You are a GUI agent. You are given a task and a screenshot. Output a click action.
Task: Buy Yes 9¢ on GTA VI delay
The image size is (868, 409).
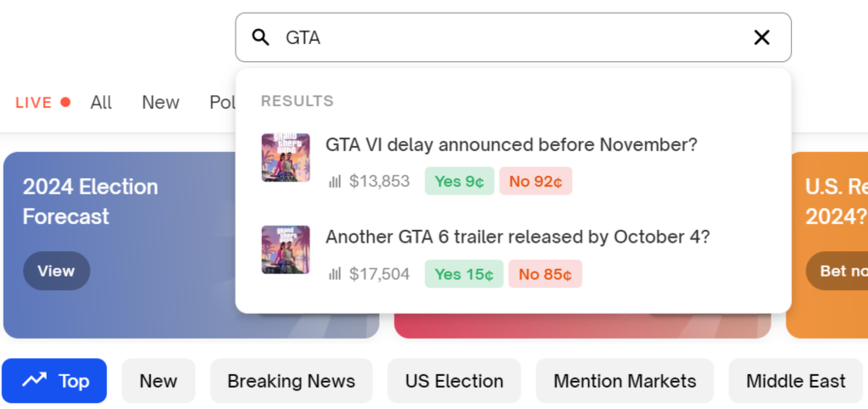tap(459, 181)
